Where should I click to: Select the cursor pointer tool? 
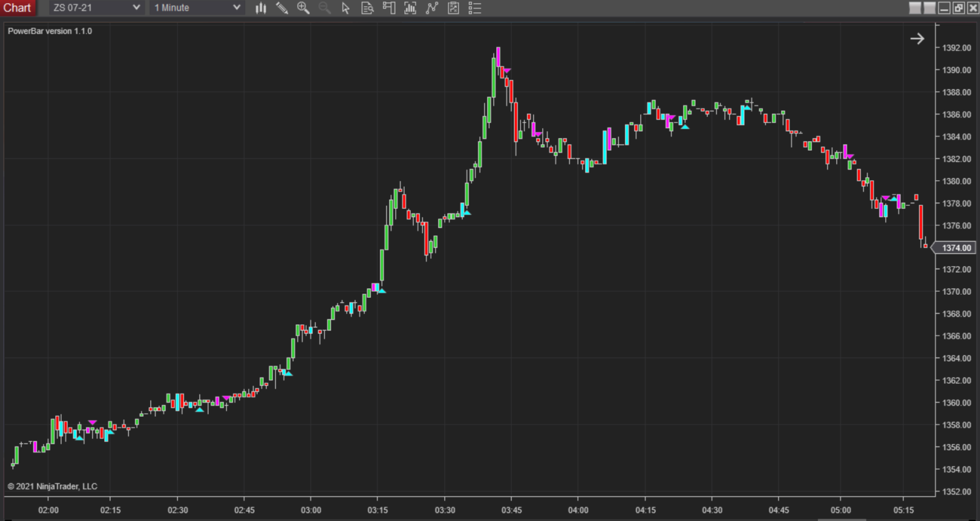click(x=345, y=8)
